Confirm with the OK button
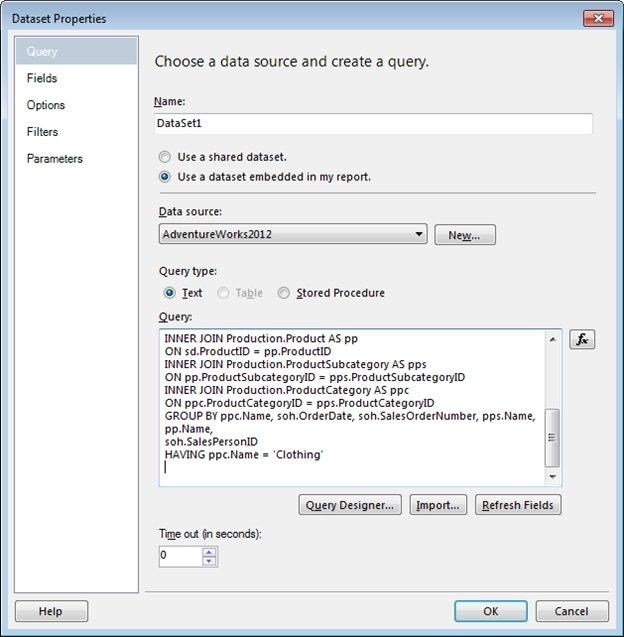 coord(491,611)
